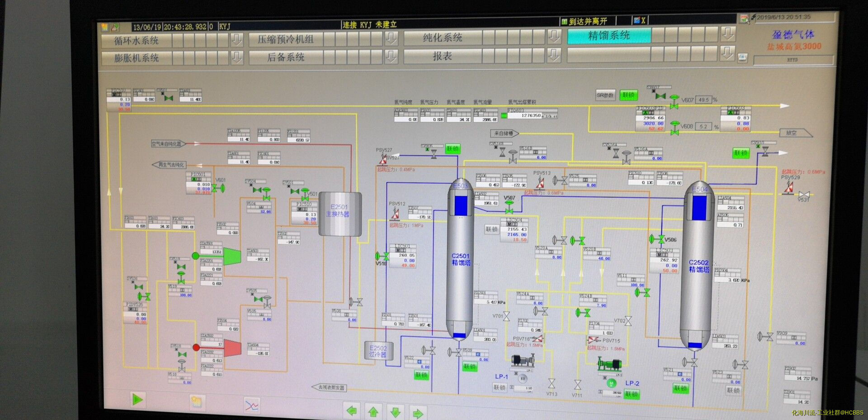Toggle the 联锁 interlock next to SV505
This screenshot has height=420, width=868.
tap(453, 148)
